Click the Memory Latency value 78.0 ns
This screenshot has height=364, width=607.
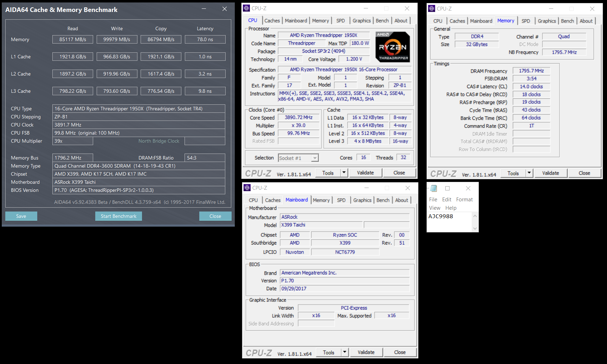point(205,39)
